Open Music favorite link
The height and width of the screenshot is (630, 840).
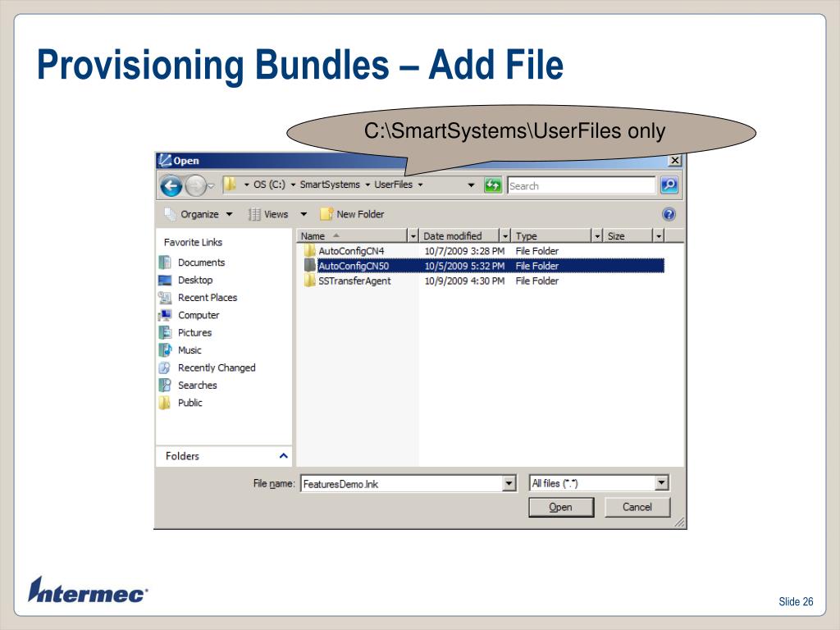(x=189, y=350)
